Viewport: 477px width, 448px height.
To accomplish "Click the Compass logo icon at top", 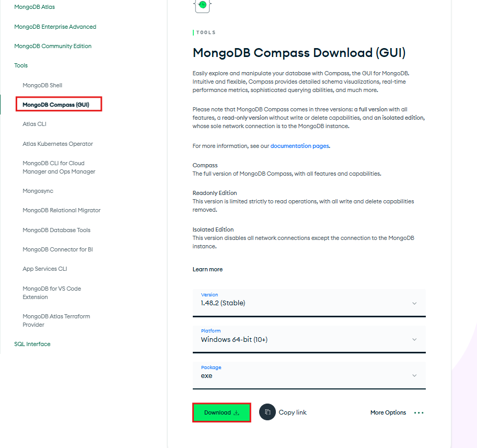I will pos(203,5).
